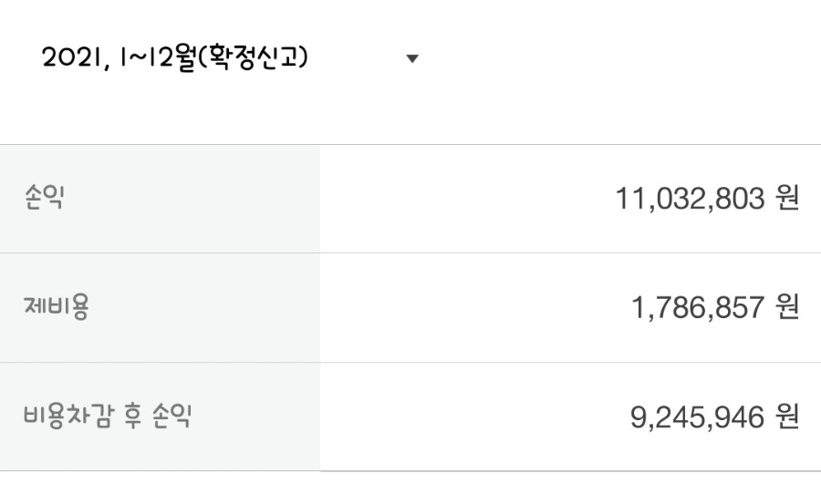Image resolution: width=821 pixels, height=504 pixels.
Task: Click the 1~12월 month range in the selector
Action: pyautogui.click(x=159, y=58)
